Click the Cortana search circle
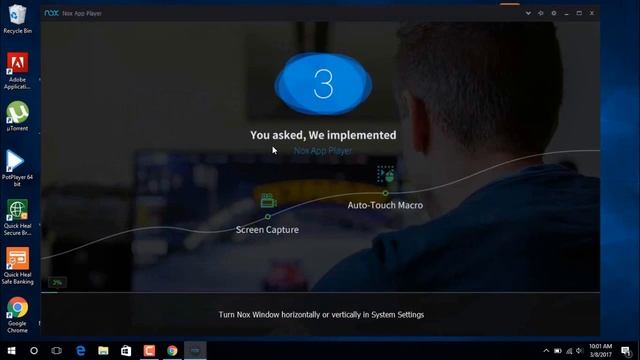 coord(34,351)
